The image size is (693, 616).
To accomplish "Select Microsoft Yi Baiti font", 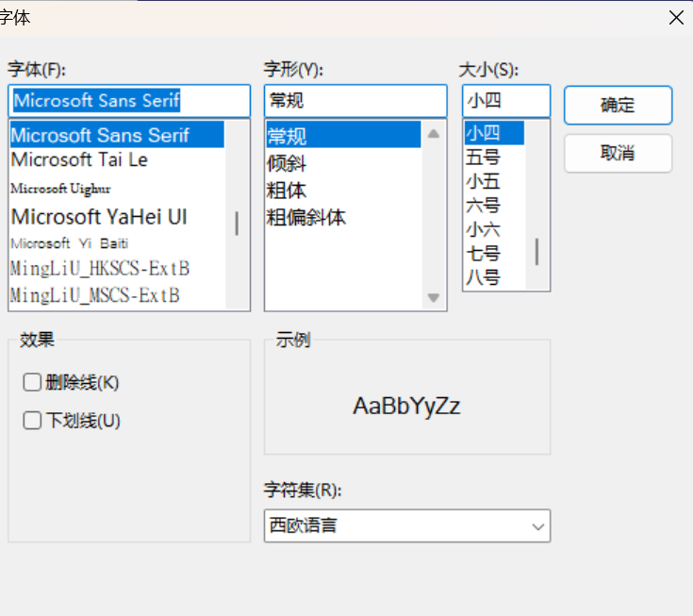I will pos(117,243).
